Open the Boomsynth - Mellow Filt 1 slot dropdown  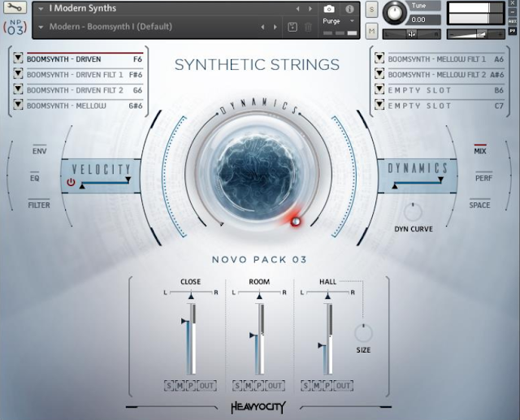[379, 58]
